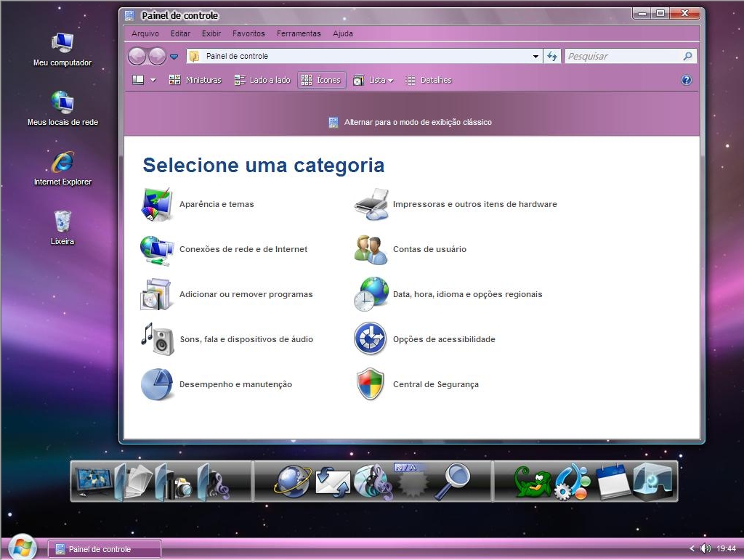The image size is (744, 560).
Task: Open the Favoritos menu
Action: coord(248,33)
